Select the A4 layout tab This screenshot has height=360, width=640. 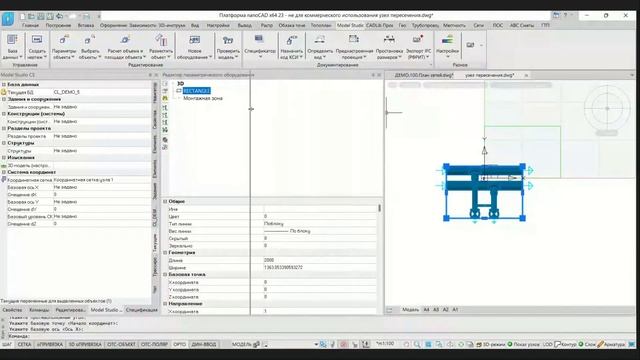point(426,310)
